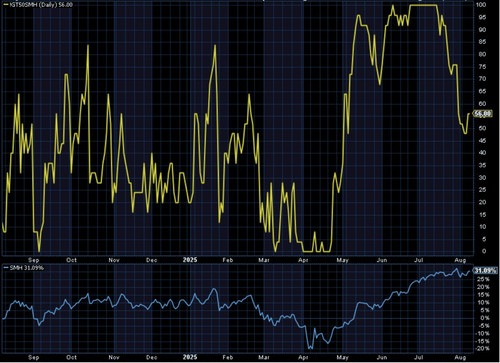Click Nov on the bottom SMH chart's date axis
Screen dimensions: 500x363
coord(114,357)
